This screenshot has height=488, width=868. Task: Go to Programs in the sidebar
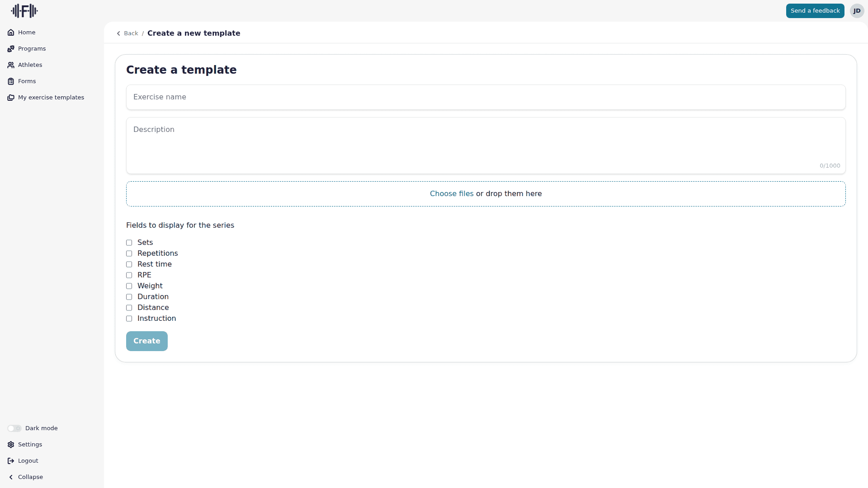(32, 49)
